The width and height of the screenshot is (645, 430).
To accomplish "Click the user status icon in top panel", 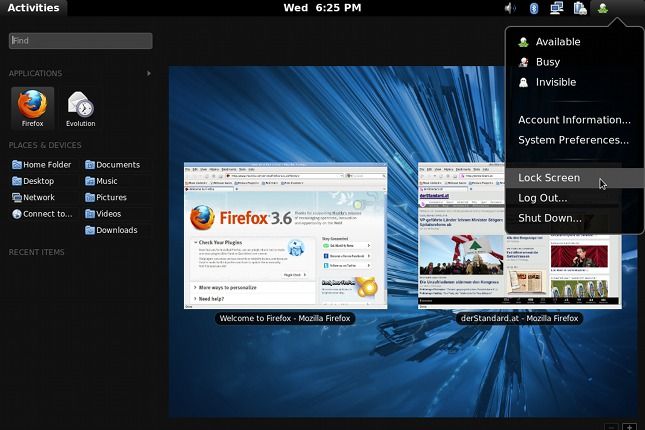I will tap(603, 8).
